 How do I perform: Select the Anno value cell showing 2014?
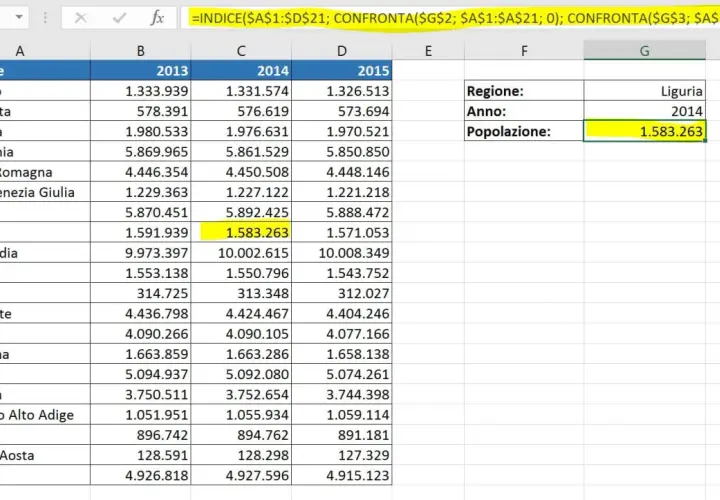coord(645,111)
